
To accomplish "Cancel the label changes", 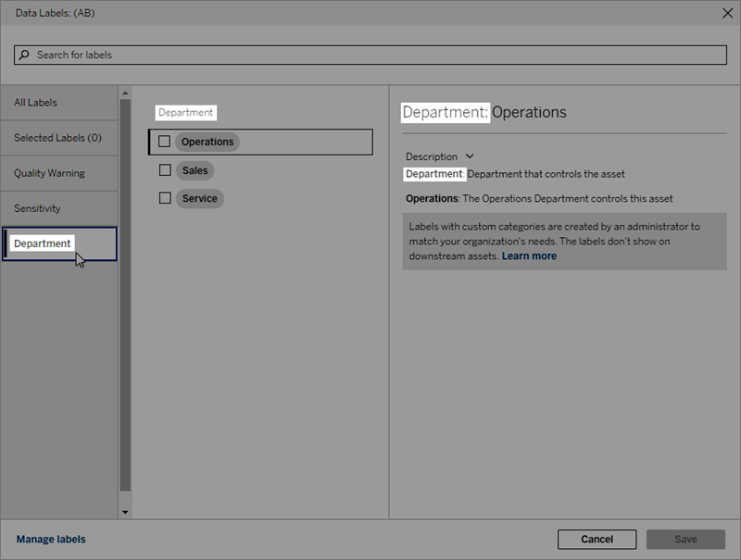I will pyautogui.click(x=597, y=539).
